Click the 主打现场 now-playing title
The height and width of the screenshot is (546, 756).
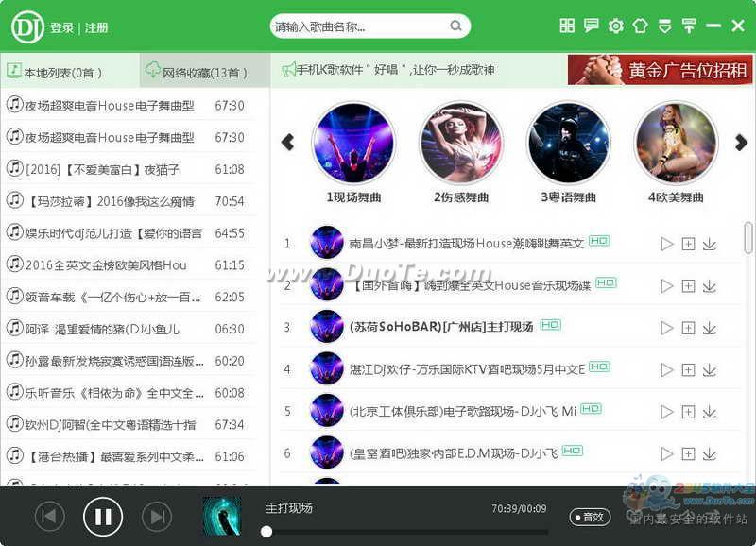289,508
